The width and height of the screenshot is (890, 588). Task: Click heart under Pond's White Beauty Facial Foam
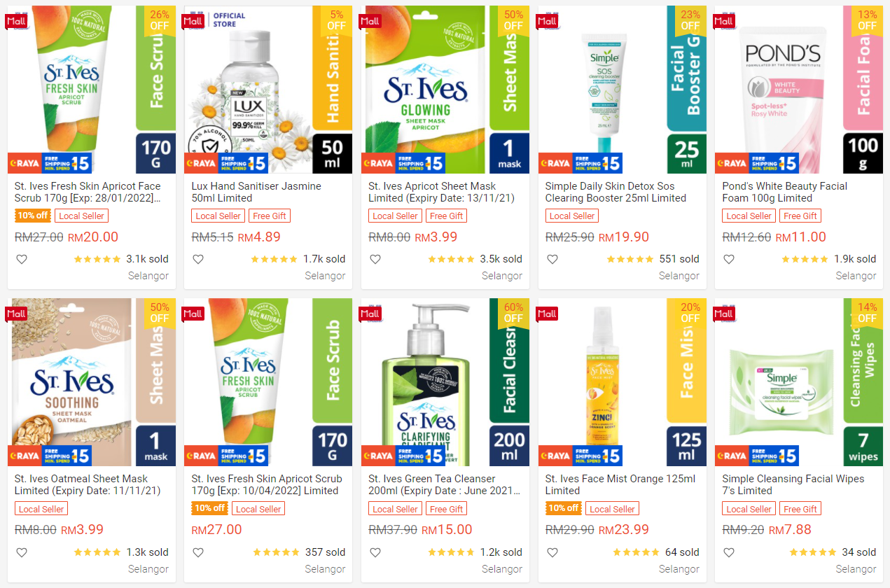(729, 259)
